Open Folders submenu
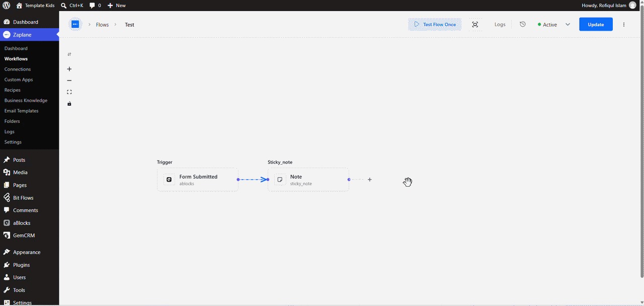Viewport: 644px width, 306px height. (x=13, y=121)
